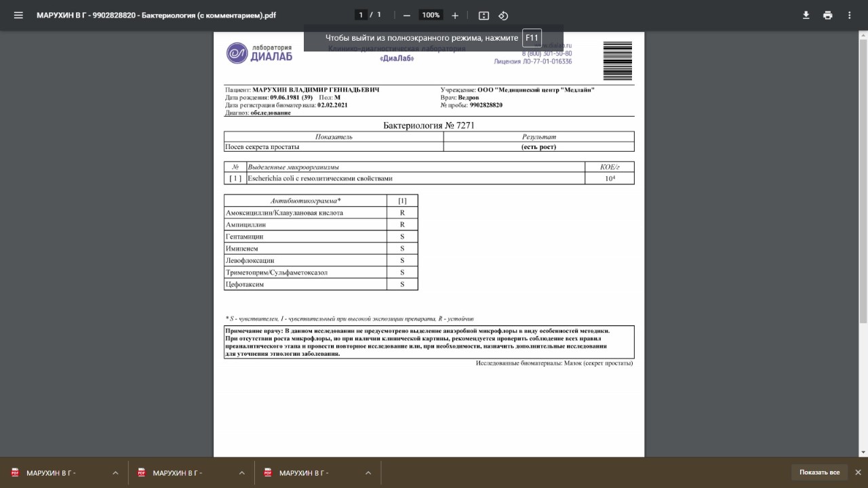Open third downloaded МАРУХИН В Г PDF
Image resolution: width=868 pixels, height=488 pixels.
point(305,473)
